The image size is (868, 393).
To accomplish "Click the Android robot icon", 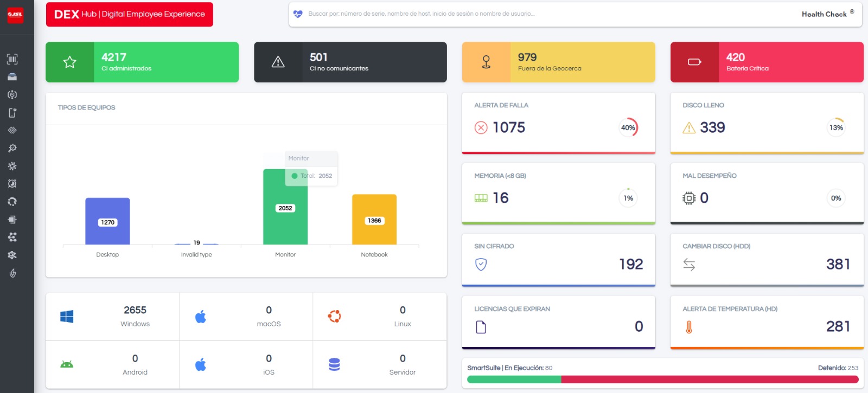I will [x=67, y=365].
